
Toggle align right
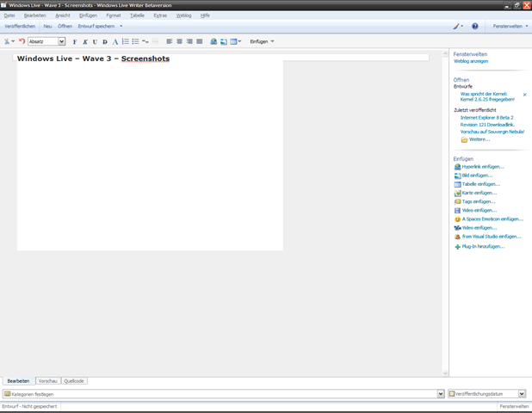189,41
